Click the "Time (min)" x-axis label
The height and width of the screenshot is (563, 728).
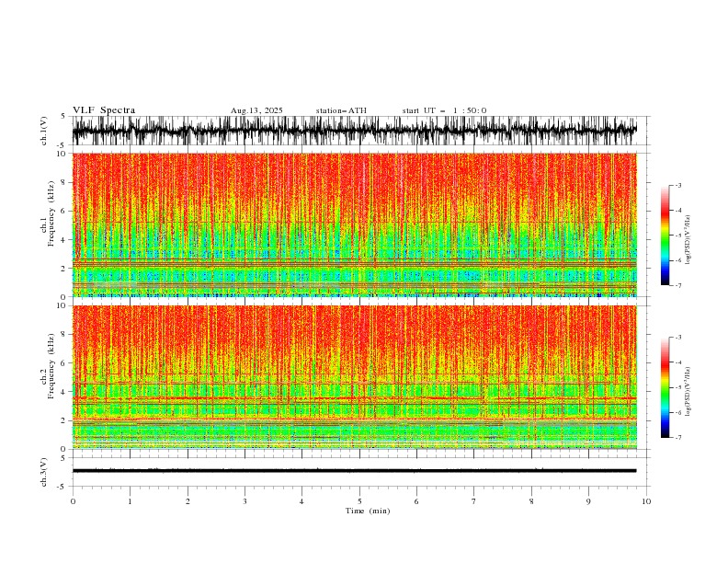coord(368,511)
